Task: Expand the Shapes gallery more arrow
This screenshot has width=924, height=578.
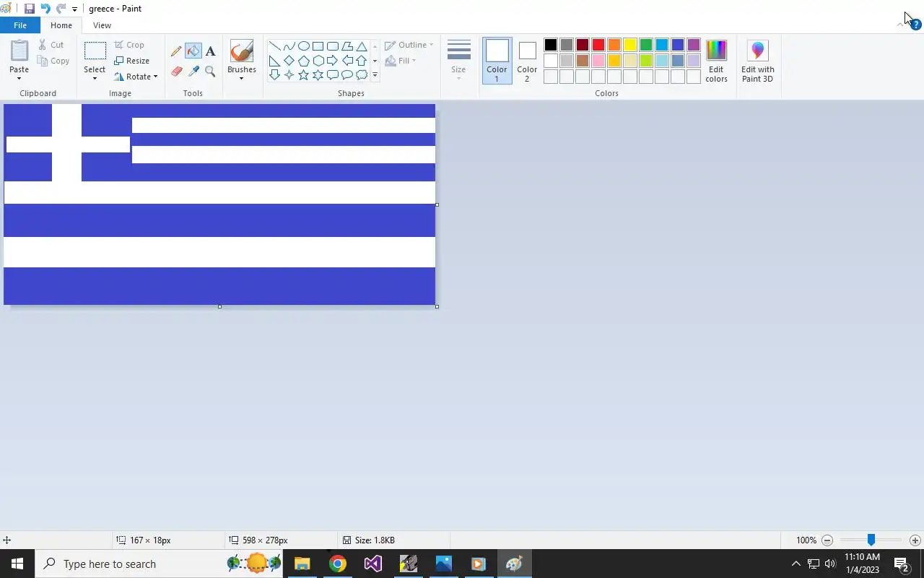Action: point(375,75)
